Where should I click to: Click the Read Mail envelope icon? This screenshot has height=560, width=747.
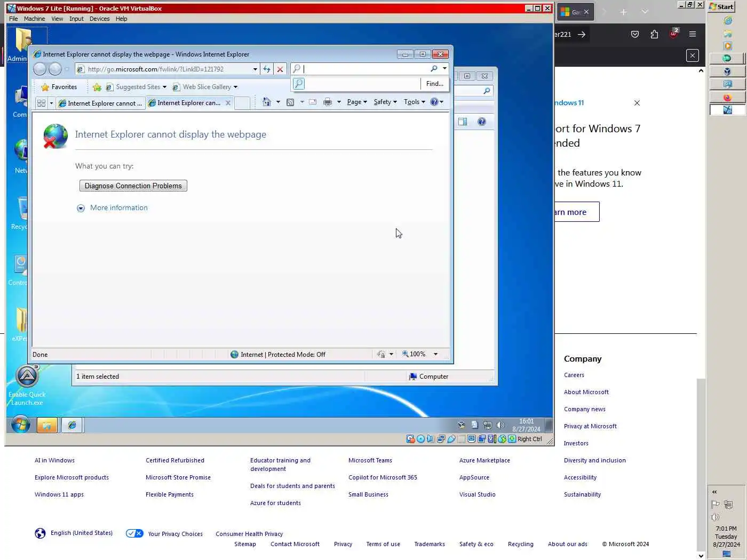(x=313, y=102)
